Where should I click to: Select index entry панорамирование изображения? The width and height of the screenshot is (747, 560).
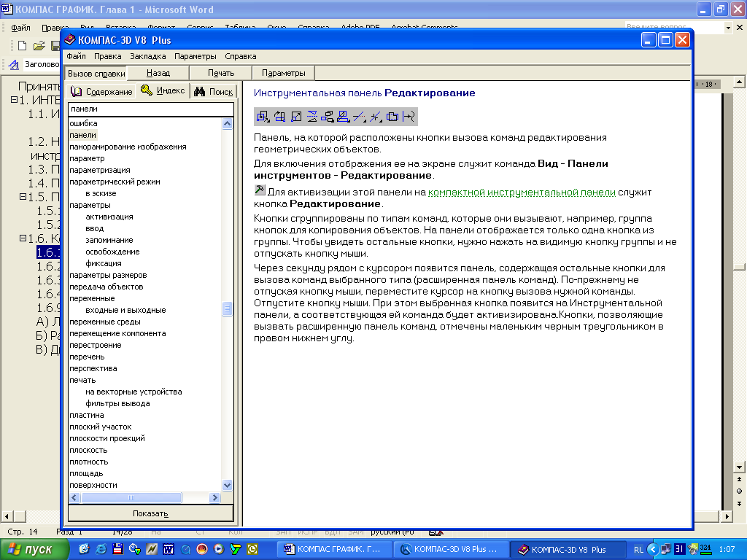pos(128,147)
